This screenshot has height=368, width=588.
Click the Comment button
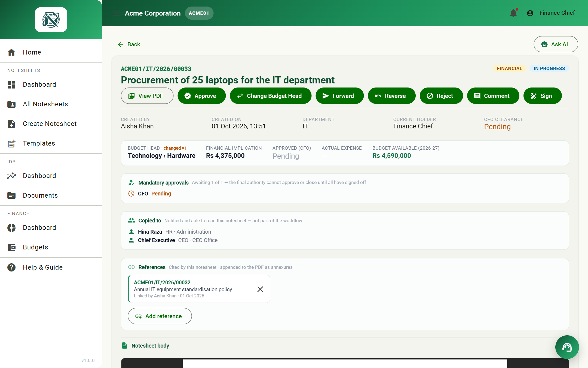point(493,96)
